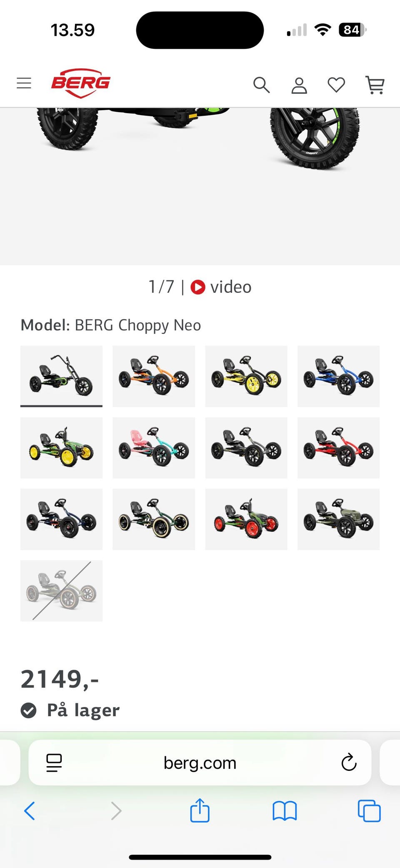The height and width of the screenshot is (868, 400).
Task: Open the user account icon
Action: 299,85
